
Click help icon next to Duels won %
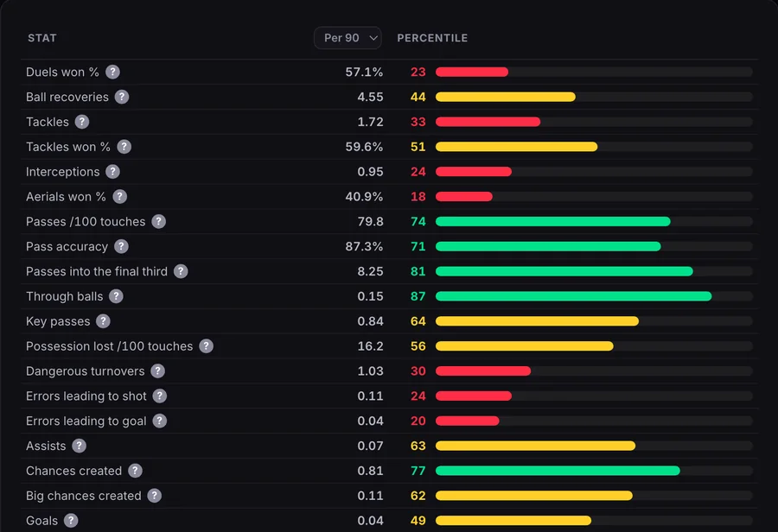click(x=112, y=72)
